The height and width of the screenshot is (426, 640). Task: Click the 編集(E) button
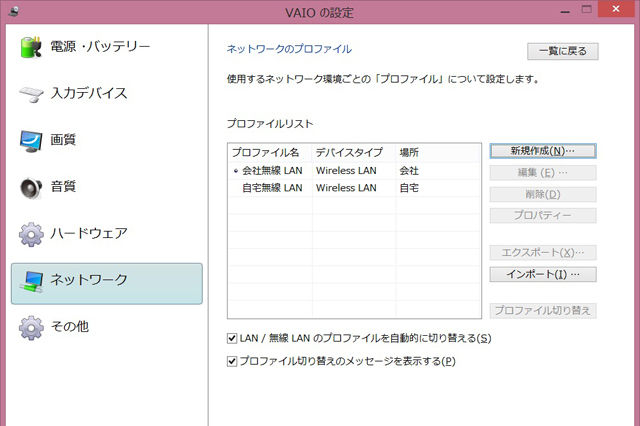[543, 173]
